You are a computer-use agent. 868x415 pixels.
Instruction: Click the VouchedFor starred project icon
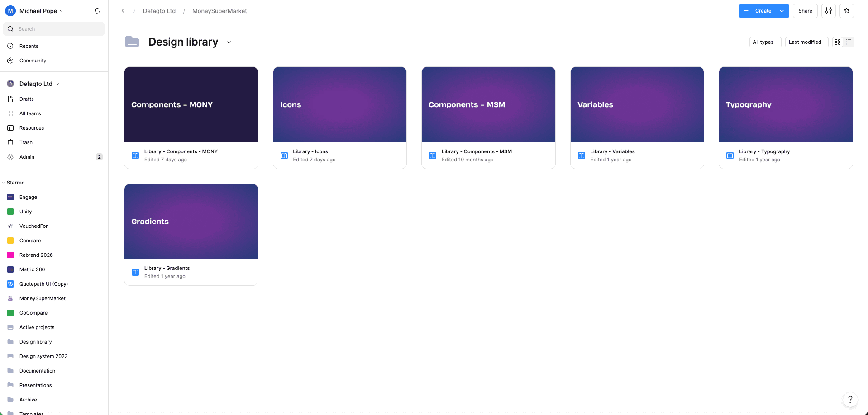click(10, 226)
